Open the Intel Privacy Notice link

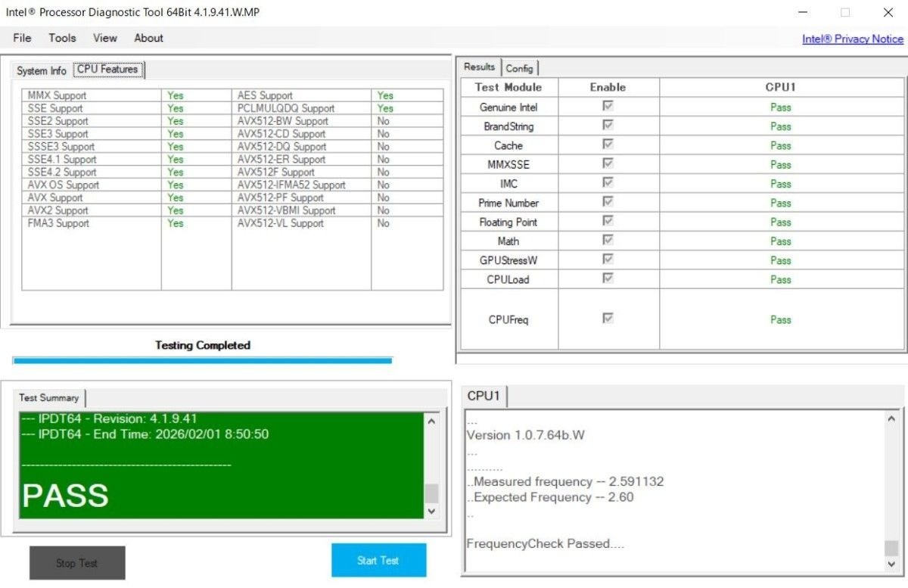853,39
